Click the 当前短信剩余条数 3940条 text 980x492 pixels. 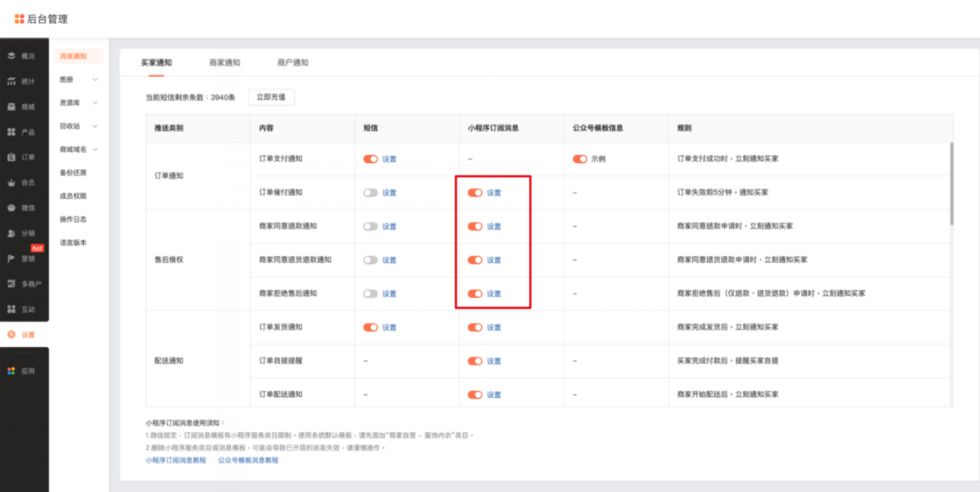point(190,98)
